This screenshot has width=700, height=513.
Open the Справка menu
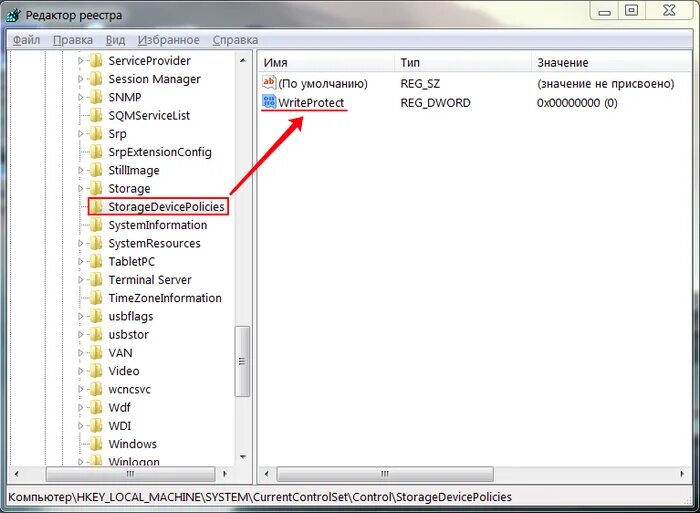pos(235,40)
